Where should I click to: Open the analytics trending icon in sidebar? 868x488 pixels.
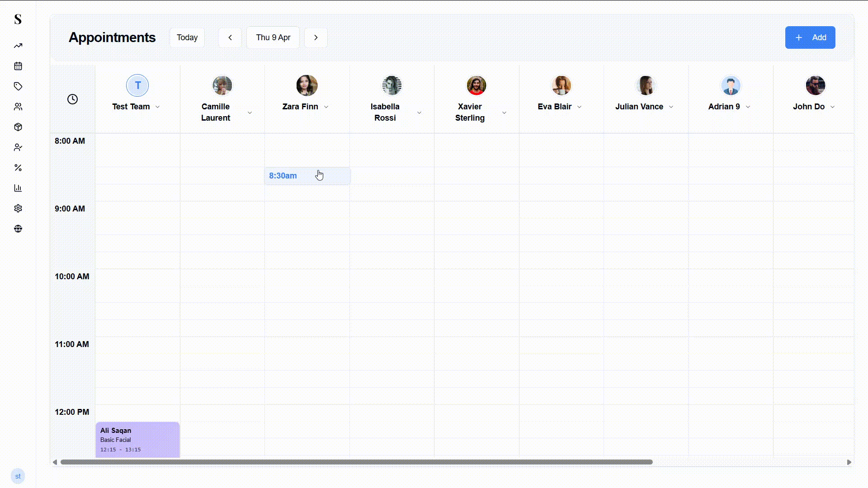(18, 46)
